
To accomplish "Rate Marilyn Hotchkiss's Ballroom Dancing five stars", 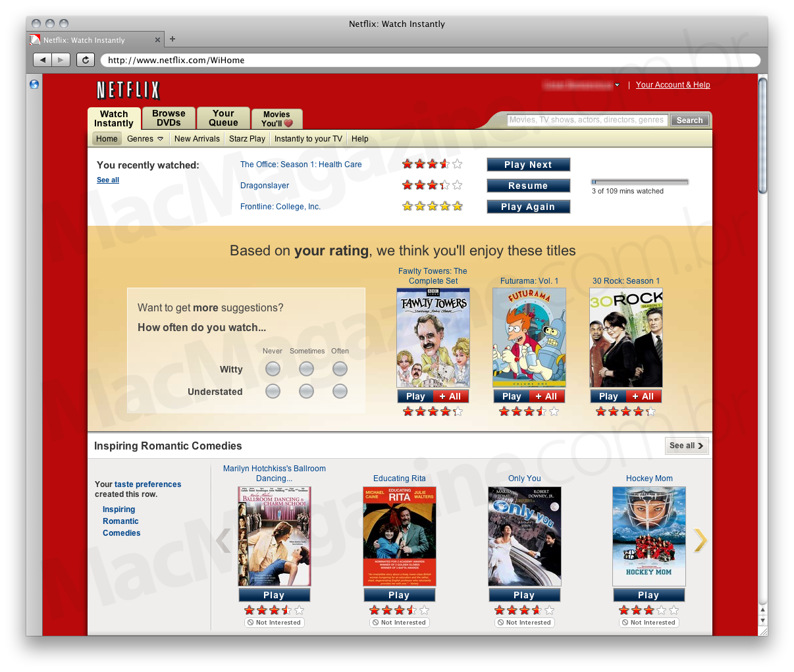I will coord(300,610).
